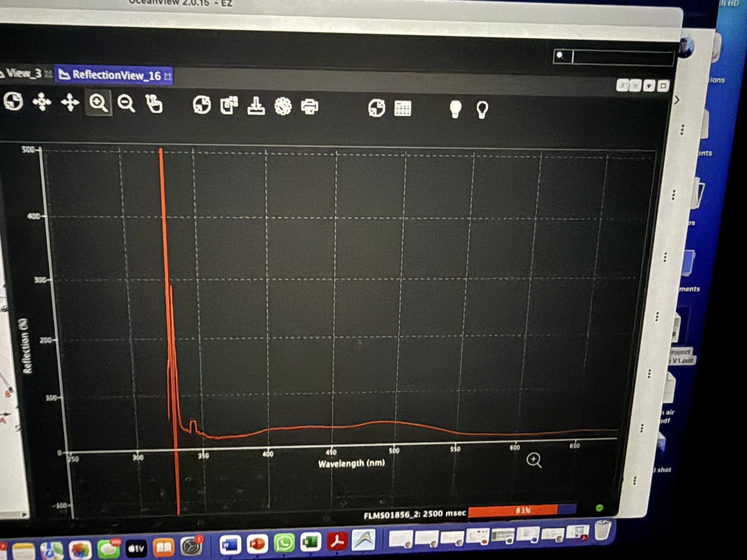Click the outlined light bulb icon

[x=482, y=110]
